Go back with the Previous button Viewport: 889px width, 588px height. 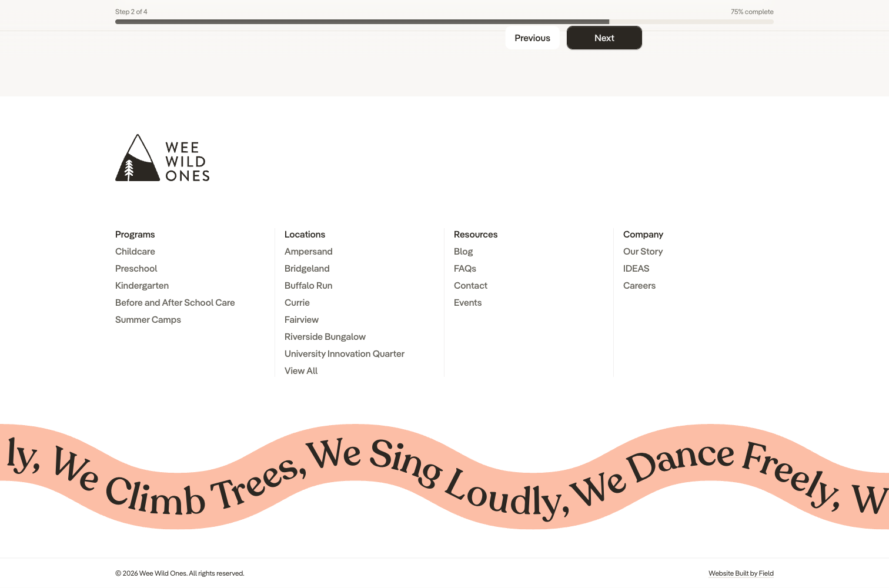532,38
